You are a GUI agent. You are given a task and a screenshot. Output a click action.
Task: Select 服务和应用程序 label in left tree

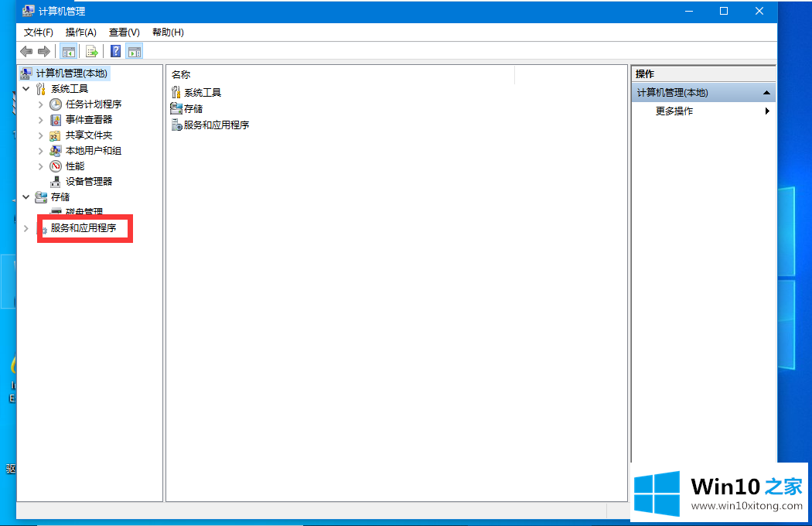(x=84, y=228)
